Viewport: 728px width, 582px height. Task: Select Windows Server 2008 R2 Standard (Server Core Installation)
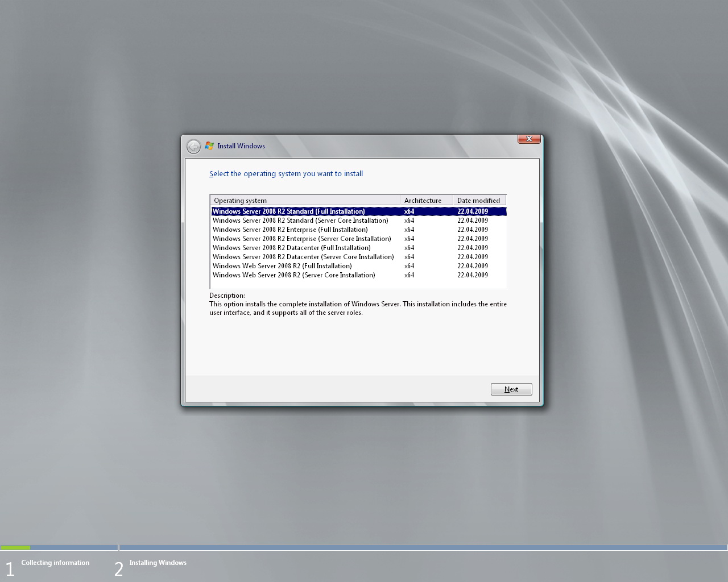[300, 221]
